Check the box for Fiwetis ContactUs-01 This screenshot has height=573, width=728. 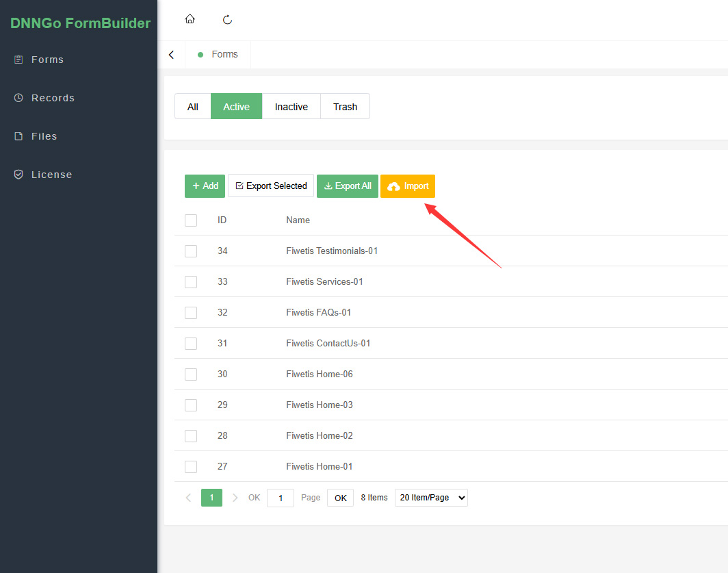(x=191, y=344)
